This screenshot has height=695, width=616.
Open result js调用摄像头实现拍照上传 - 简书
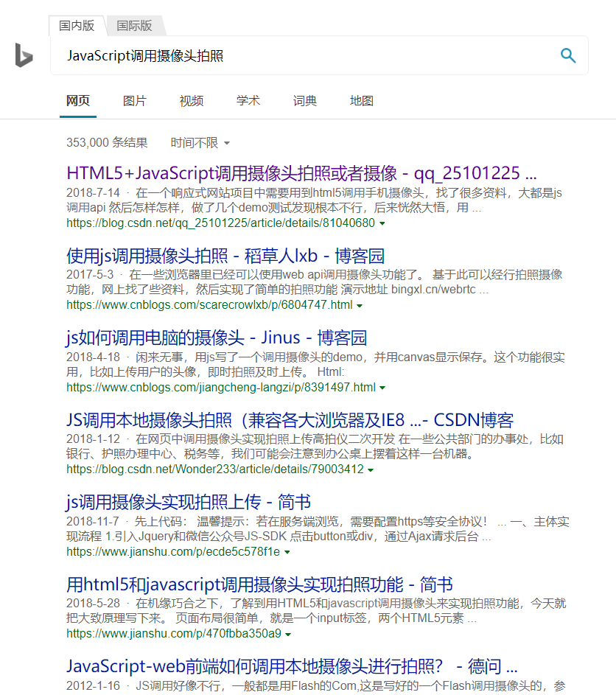(189, 502)
